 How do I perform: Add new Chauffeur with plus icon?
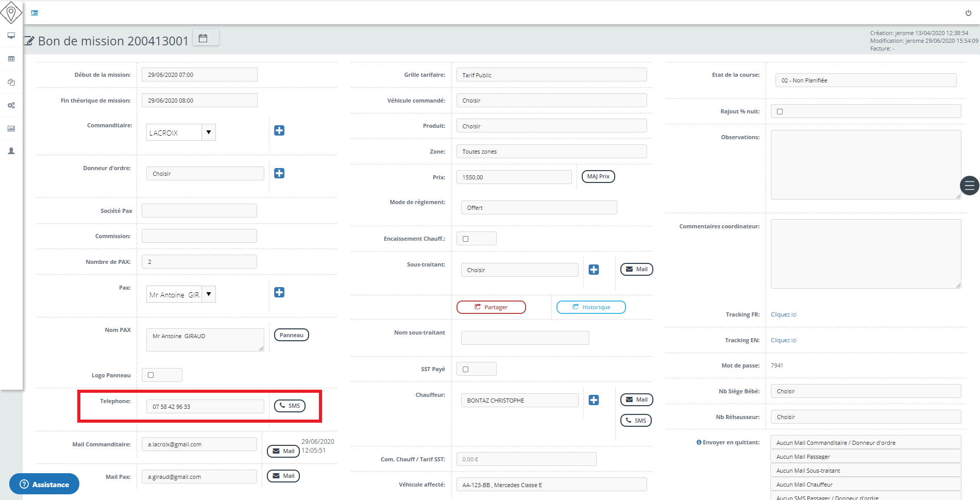594,400
